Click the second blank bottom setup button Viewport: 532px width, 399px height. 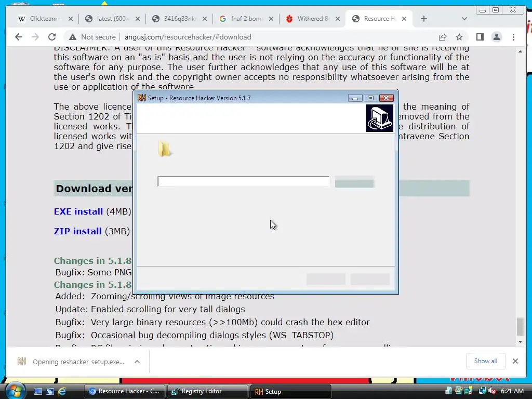[370, 279]
